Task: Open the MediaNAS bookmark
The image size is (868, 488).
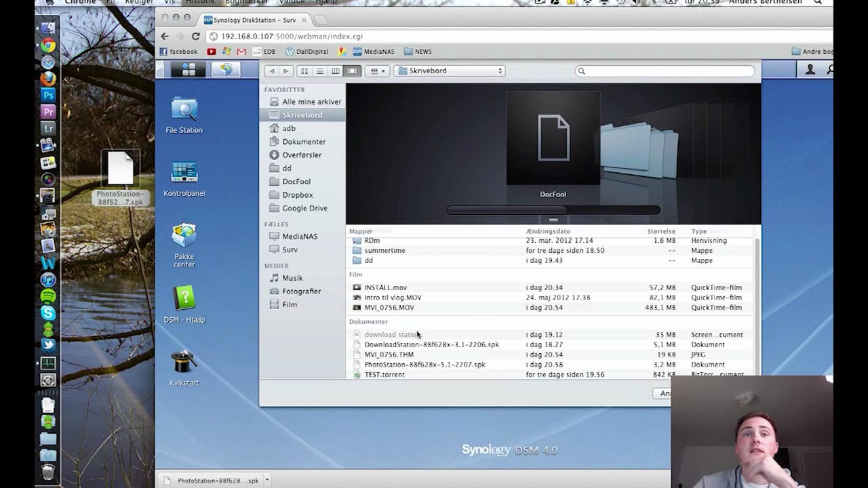Action: click(373, 52)
